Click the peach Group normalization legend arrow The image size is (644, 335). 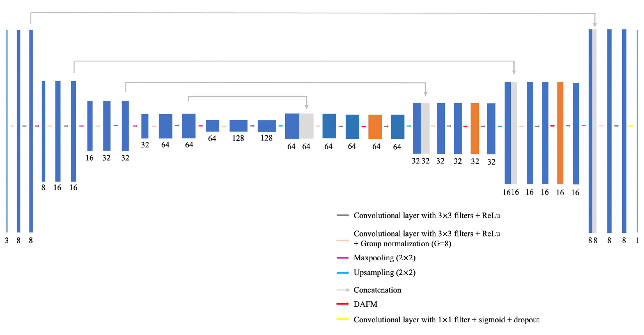click(342, 241)
